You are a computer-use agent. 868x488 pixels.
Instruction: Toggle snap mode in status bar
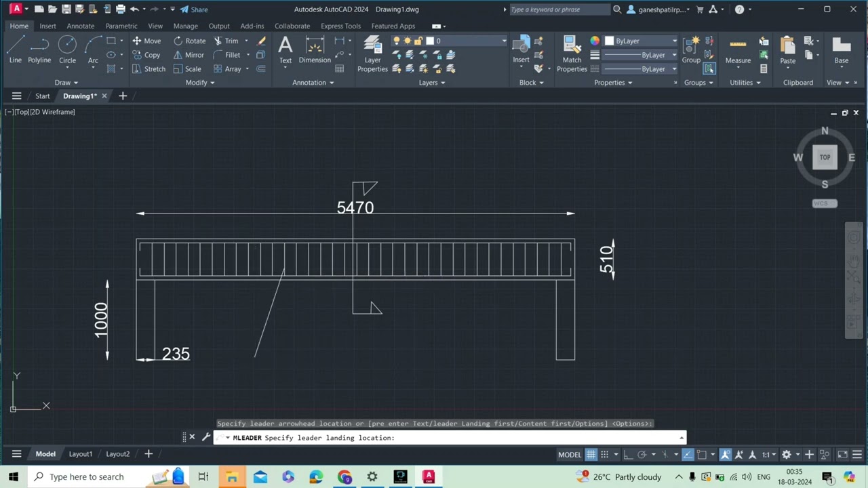pos(605,455)
